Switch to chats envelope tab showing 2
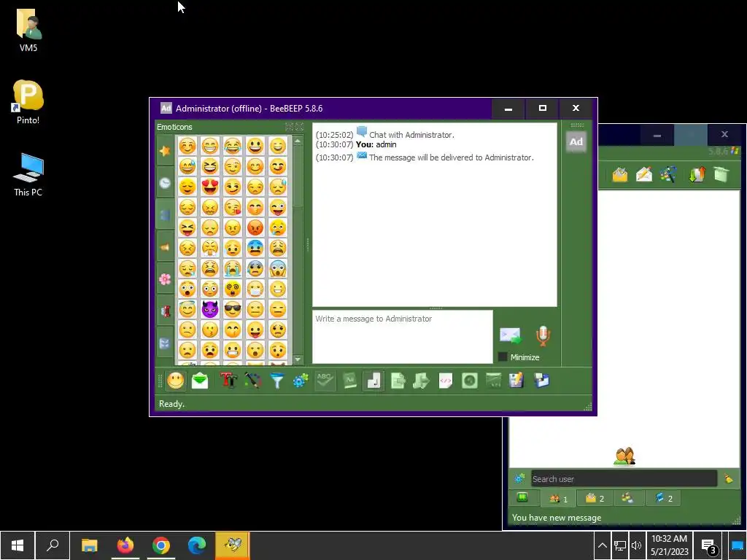Viewport: 747px width, 560px height. coord(595,499)
